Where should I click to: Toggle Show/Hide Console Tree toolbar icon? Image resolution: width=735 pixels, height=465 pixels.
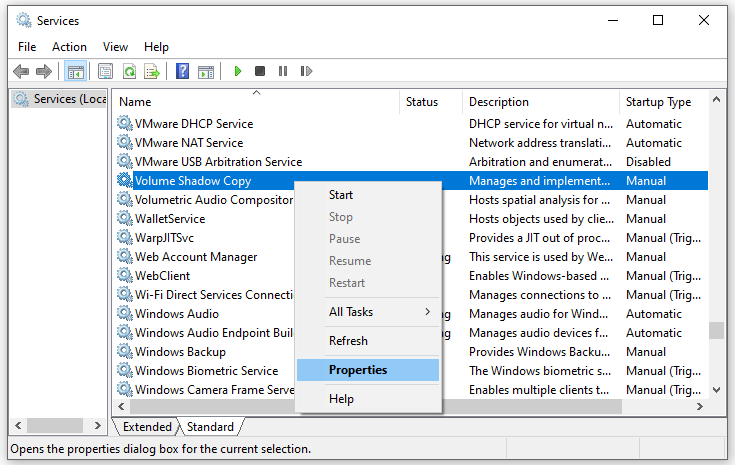point(75,71)
